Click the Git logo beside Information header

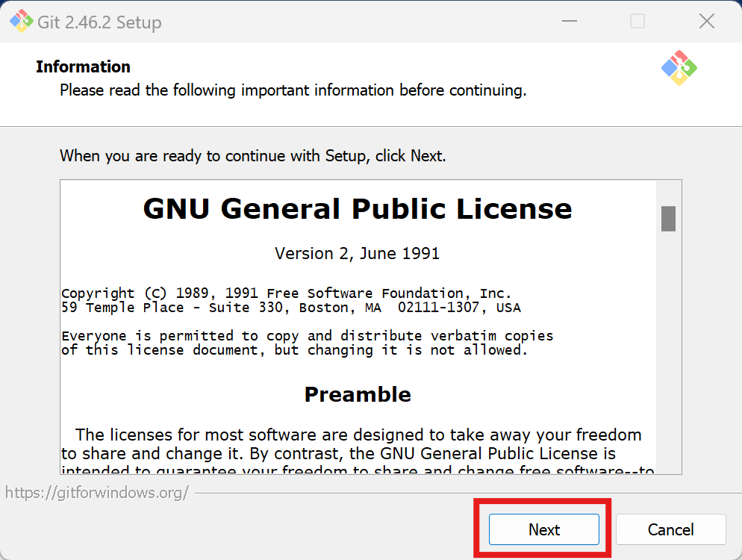pos(679,68)
